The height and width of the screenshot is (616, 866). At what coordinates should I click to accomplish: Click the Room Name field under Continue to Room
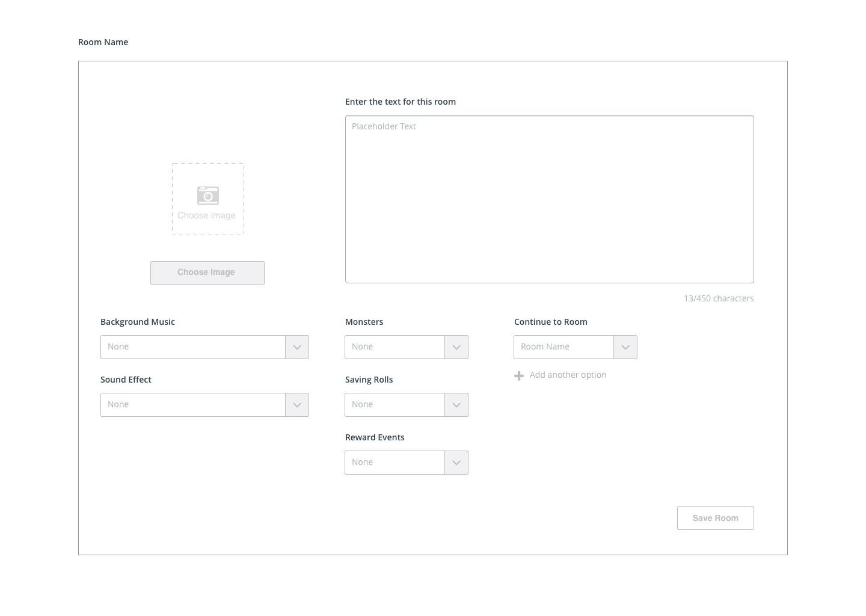tap(564, 347)
